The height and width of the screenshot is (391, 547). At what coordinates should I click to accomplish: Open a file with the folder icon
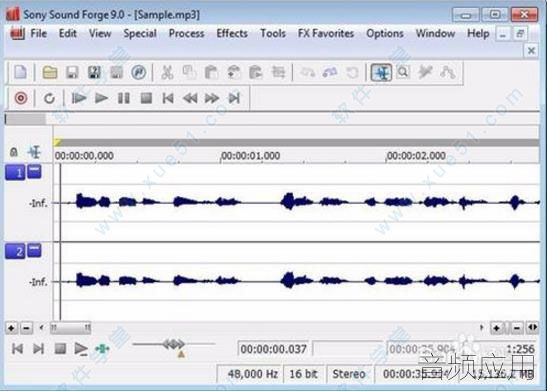coord(50,73)
